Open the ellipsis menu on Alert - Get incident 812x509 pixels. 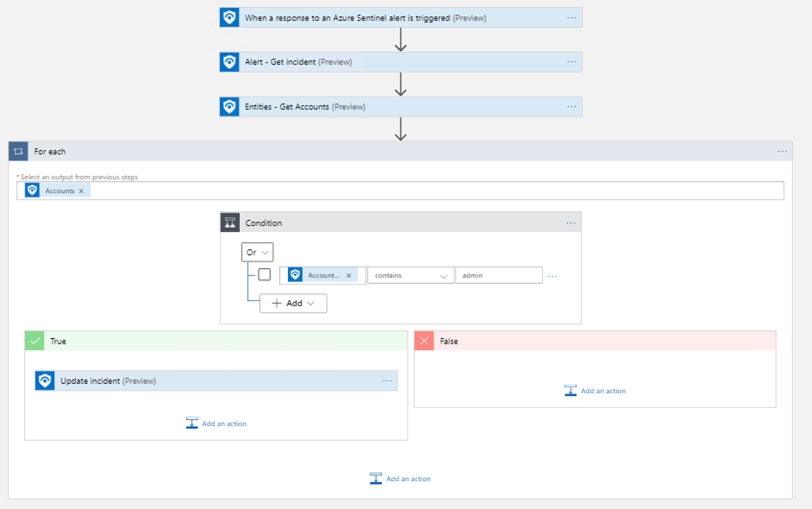(x=572, y=62)
